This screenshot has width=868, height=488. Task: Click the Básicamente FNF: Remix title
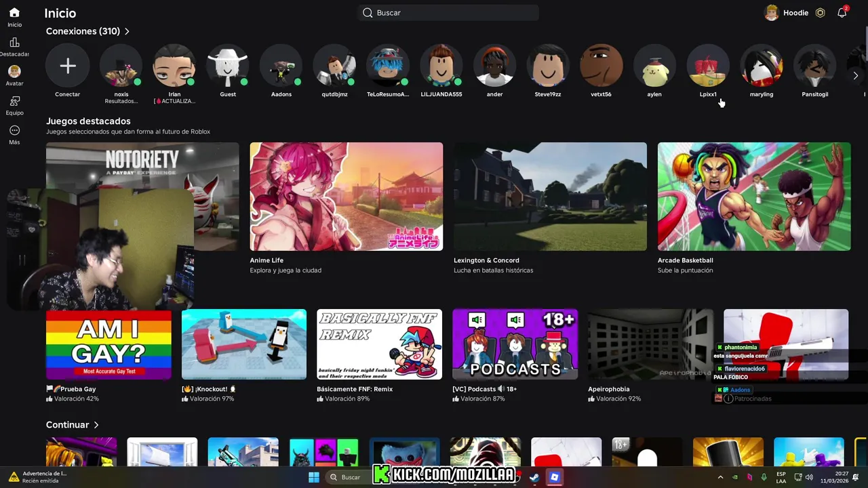click(x=355, y=389)
